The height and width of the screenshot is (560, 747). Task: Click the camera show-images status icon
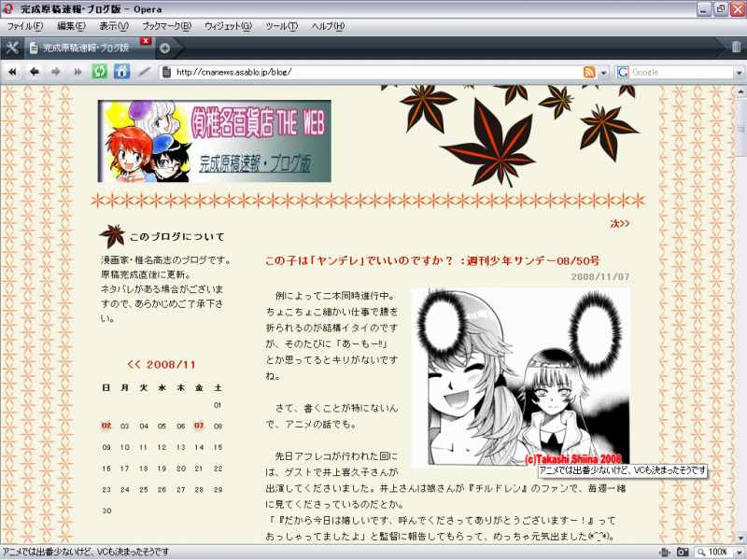click(683, 553)
